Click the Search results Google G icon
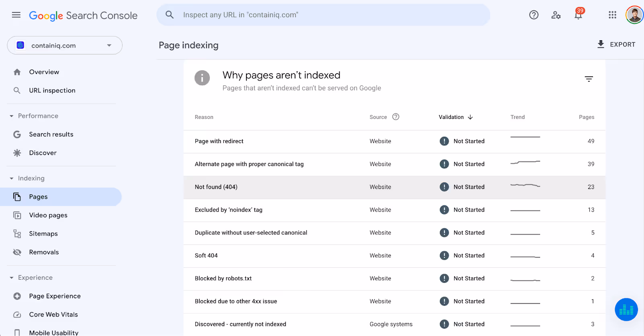 [17, 134]
